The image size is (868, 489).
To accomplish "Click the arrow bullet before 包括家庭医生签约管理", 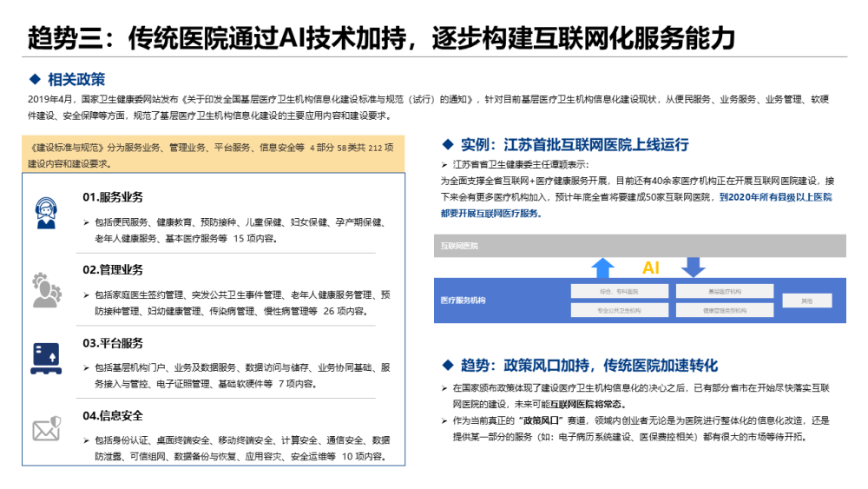I will (86, 295).
